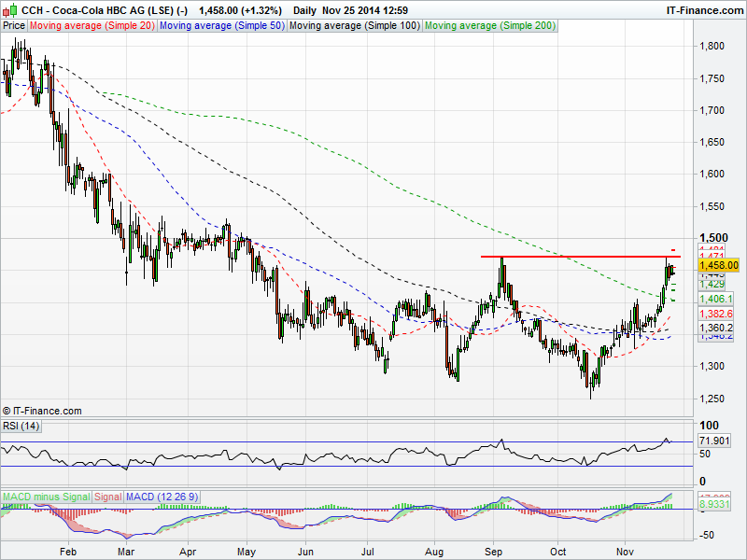Click the 8.9331 MACD value tag
The width and height of the screenshot is (747, 560).
tap(715, 502)
